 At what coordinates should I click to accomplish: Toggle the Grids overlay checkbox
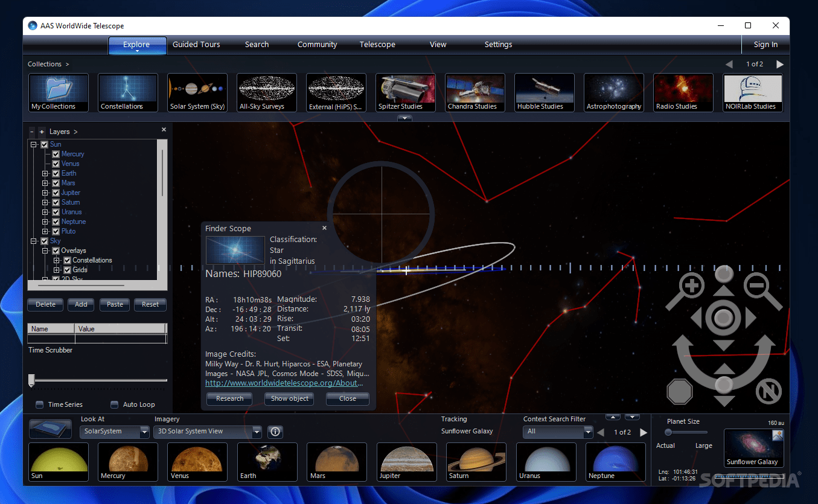point(68,270)
